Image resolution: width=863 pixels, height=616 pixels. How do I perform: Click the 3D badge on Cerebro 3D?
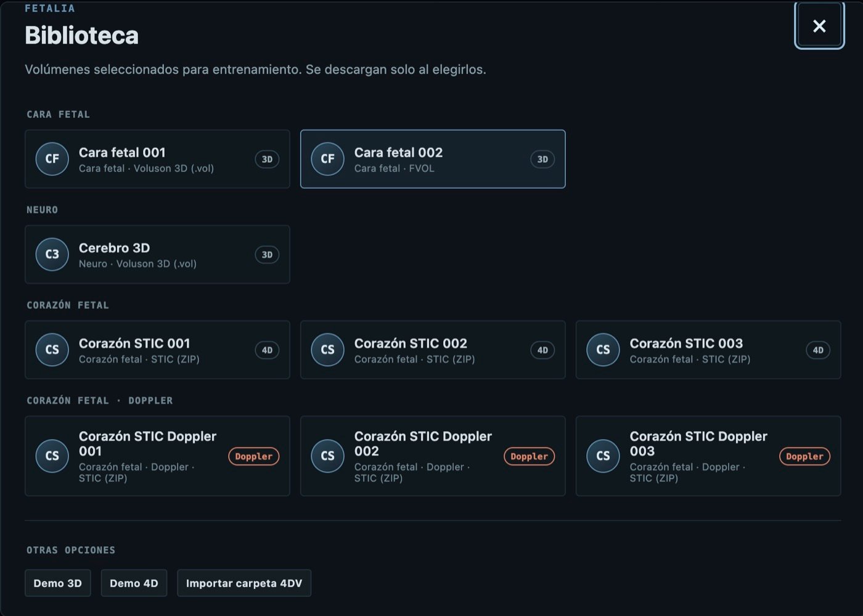[267, 255]
